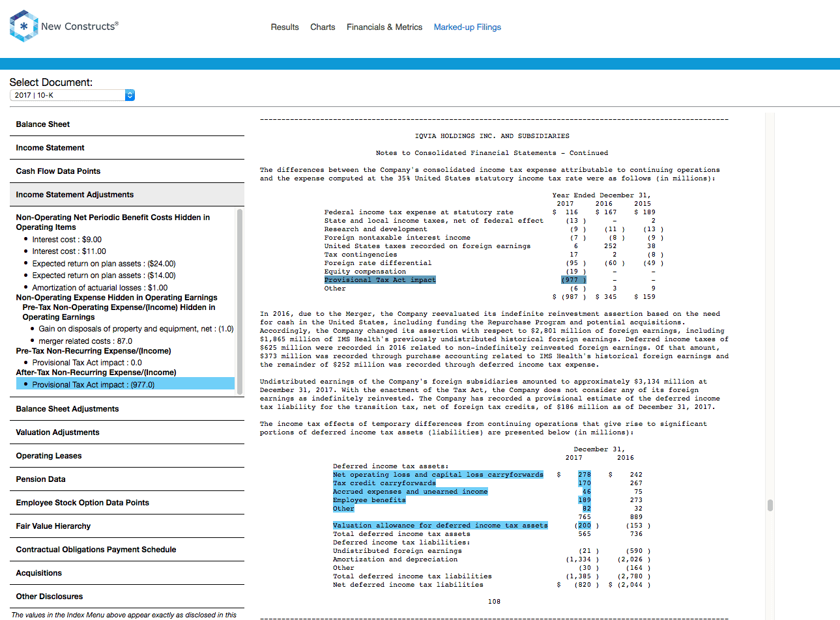Screen dimensions: 840x620
Task: Go to Financials & Metrics
Action: [384, 27]
